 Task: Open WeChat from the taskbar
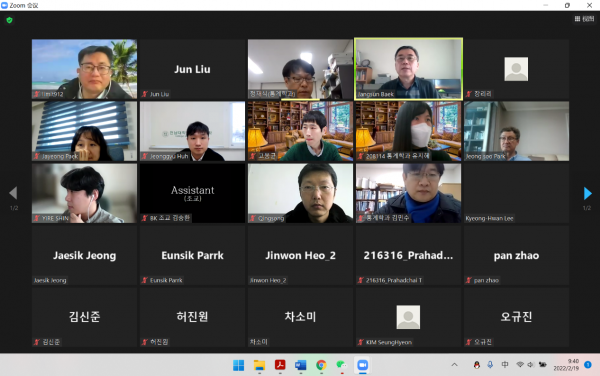click(x=341, y=365)
